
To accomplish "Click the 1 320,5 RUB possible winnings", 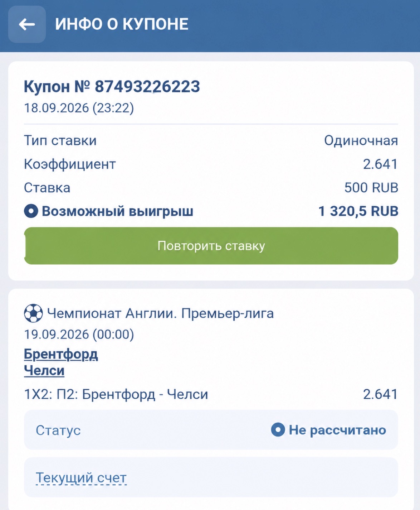I will (x=358, y=211).
